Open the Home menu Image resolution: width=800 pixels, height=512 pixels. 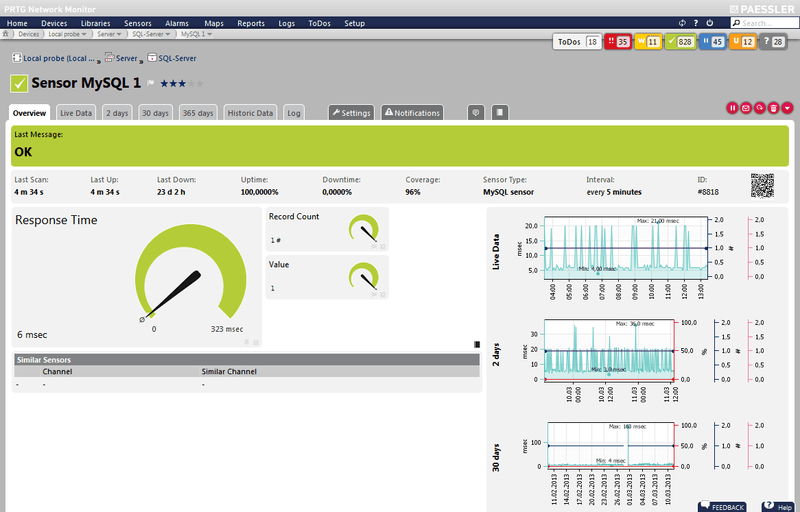(x=17, y=23)
